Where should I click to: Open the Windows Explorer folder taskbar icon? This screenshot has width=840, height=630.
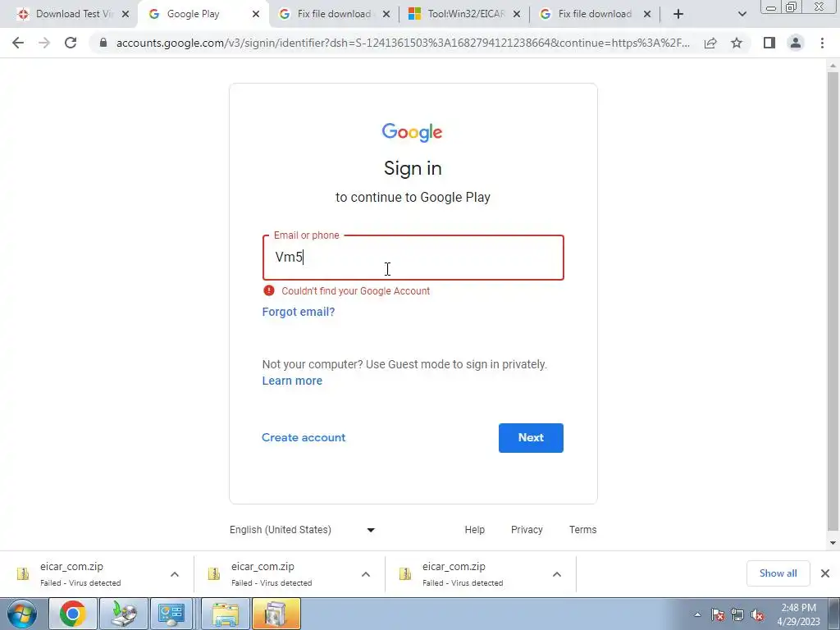click(226, 614)
